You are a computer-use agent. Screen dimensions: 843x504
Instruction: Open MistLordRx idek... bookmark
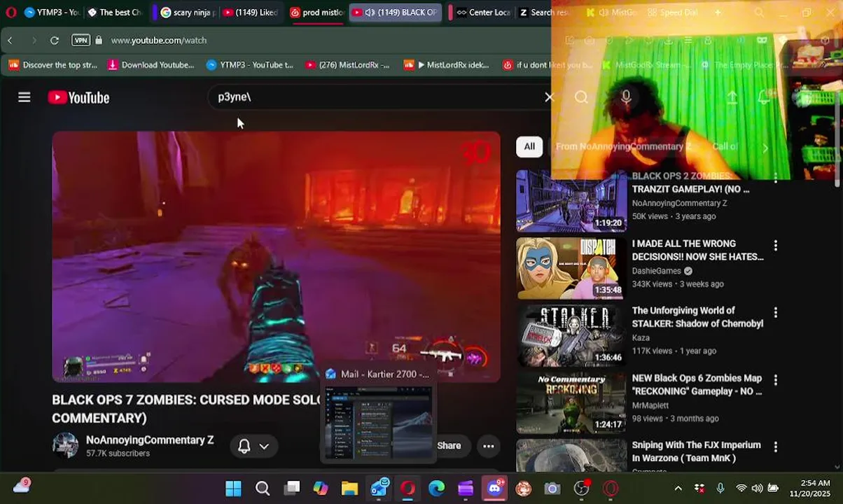(x=446, y=65)
